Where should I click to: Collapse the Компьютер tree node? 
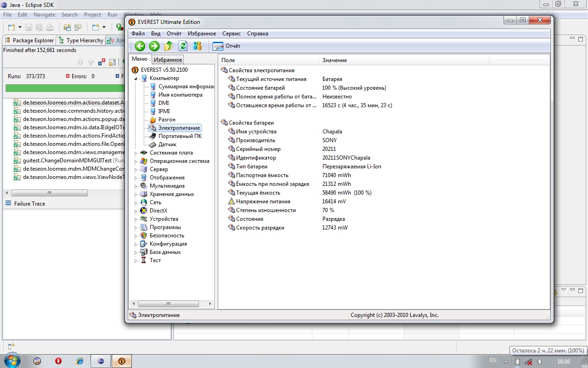[x=136, y=79]
